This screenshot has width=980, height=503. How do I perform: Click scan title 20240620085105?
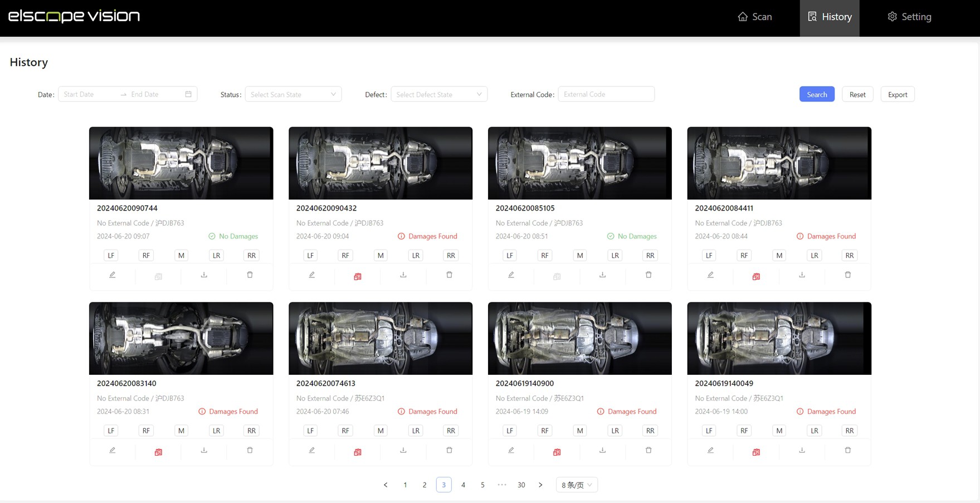(x=525, y=208)
